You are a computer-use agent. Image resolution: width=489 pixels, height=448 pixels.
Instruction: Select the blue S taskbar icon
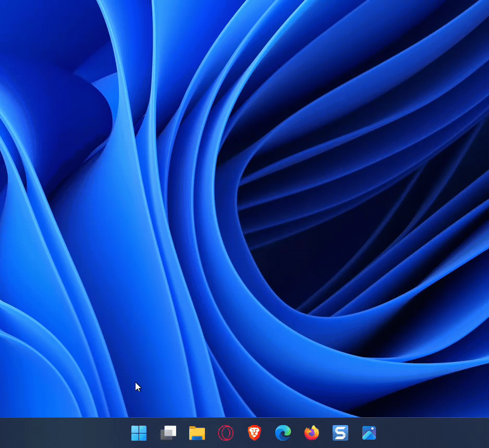click(340, 433)
